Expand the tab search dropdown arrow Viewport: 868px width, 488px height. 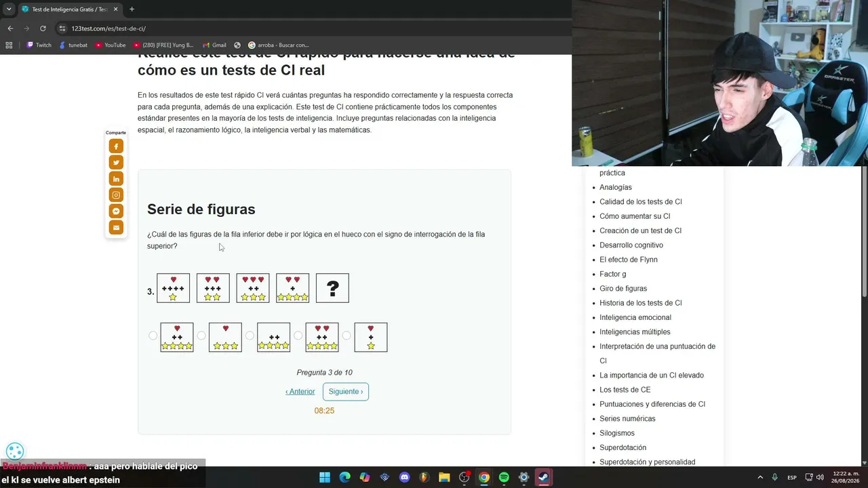pos(9,9)
